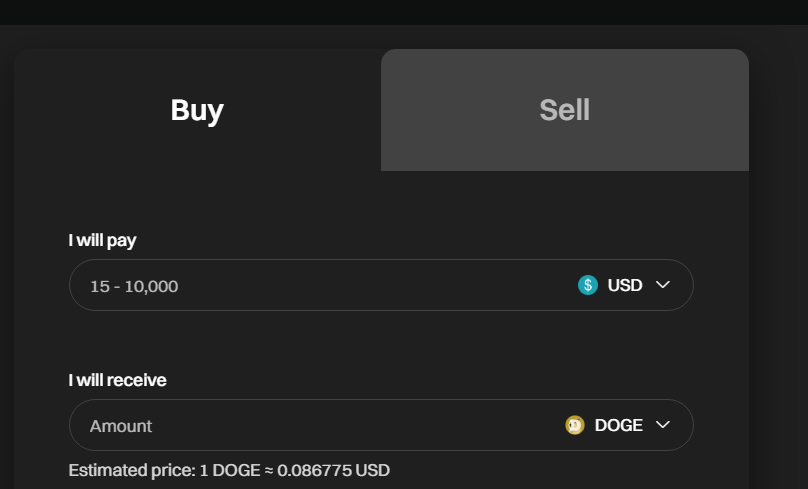Click the "I will receive" label
808x489 pixels.
tap(118, 380)
